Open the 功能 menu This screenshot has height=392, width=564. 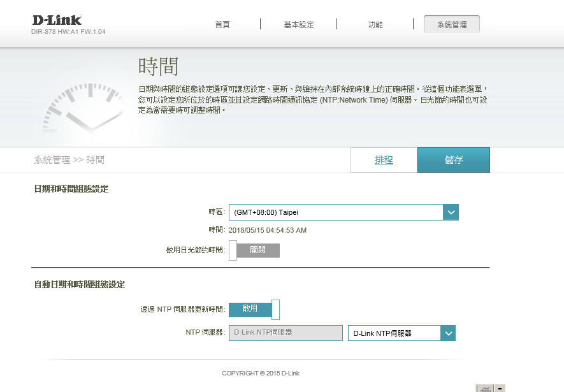pyautogui.click(x=375, y=24)
